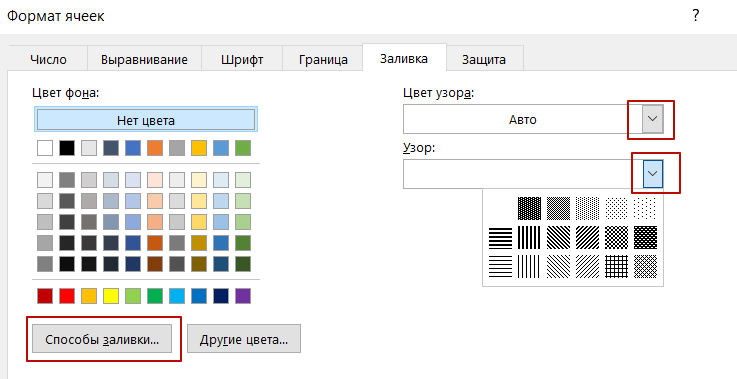Choose light green in standard colors row
Viewport: 737px width, 379px height.
pyautogui.click(x=133, y=296)
